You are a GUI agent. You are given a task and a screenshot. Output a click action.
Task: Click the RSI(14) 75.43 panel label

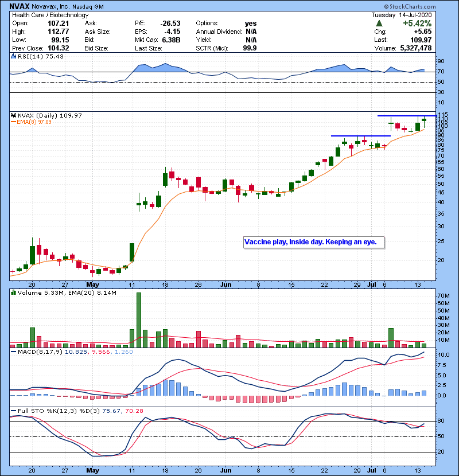pos(40,56)
